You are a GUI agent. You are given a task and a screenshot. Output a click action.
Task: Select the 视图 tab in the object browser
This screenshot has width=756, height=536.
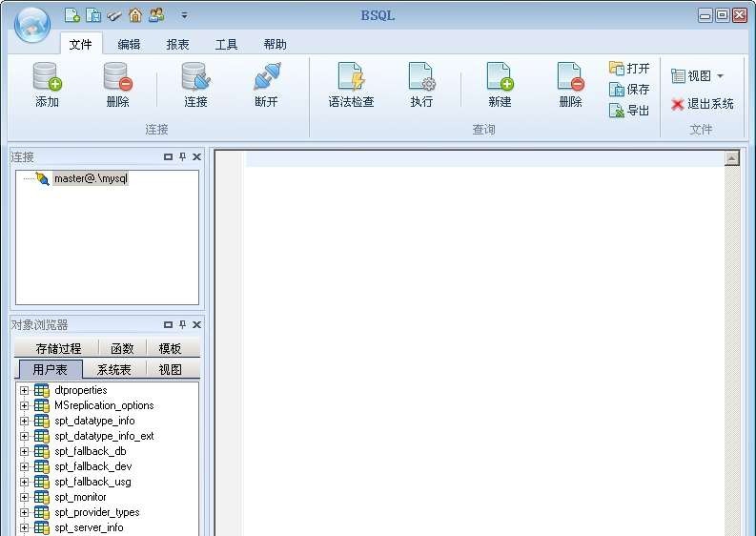click(x=170, y=369)
